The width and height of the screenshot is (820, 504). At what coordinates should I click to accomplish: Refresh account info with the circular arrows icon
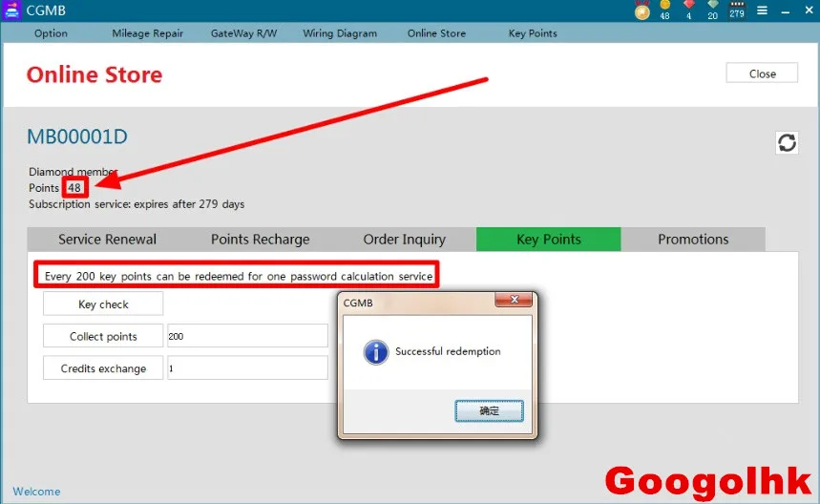click(787, 142)
